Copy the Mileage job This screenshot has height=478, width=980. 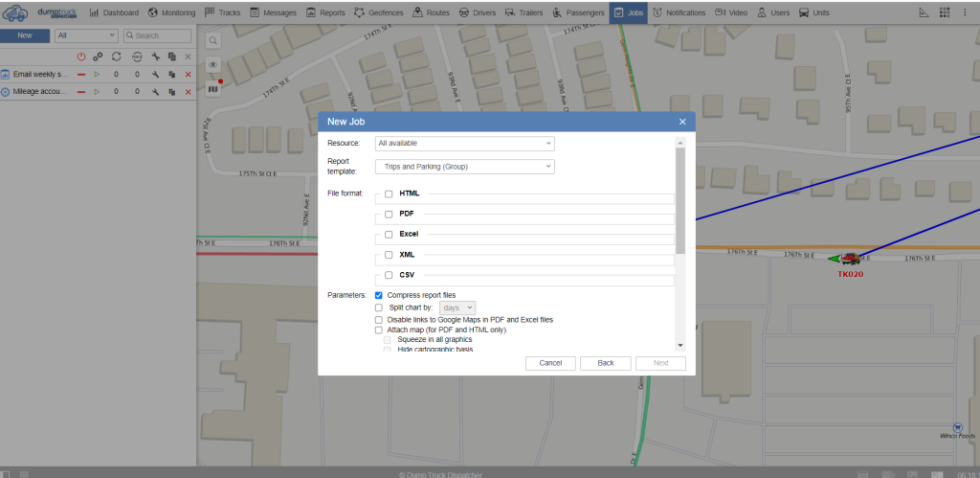[172, 92]
